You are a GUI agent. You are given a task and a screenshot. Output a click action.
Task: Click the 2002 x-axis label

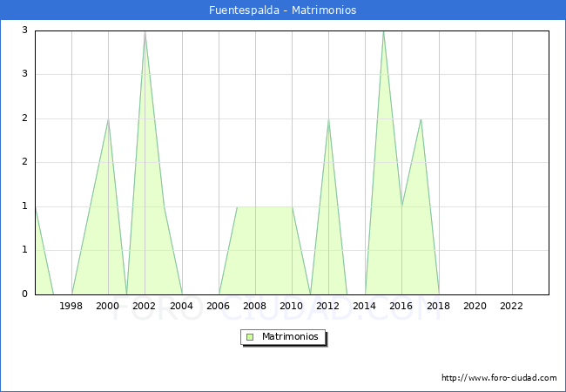point(145,306)
